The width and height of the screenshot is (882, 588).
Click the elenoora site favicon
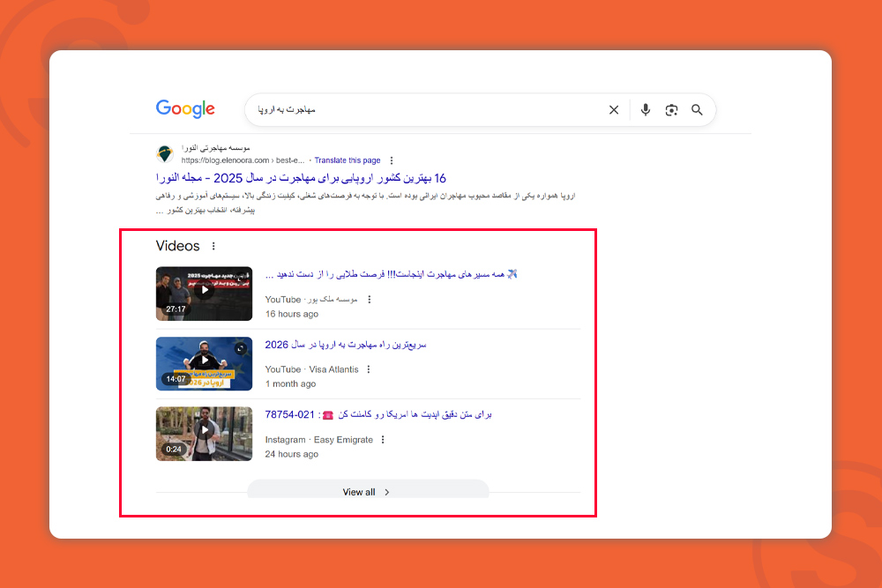(x=164, y=152)
